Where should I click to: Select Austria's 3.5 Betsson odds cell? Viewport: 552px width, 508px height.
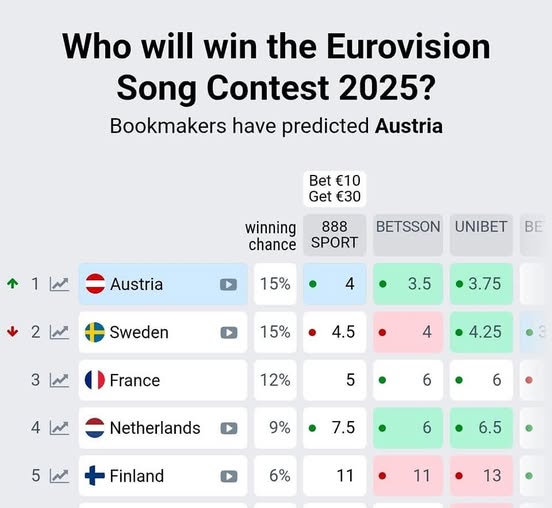click(408, 284)
